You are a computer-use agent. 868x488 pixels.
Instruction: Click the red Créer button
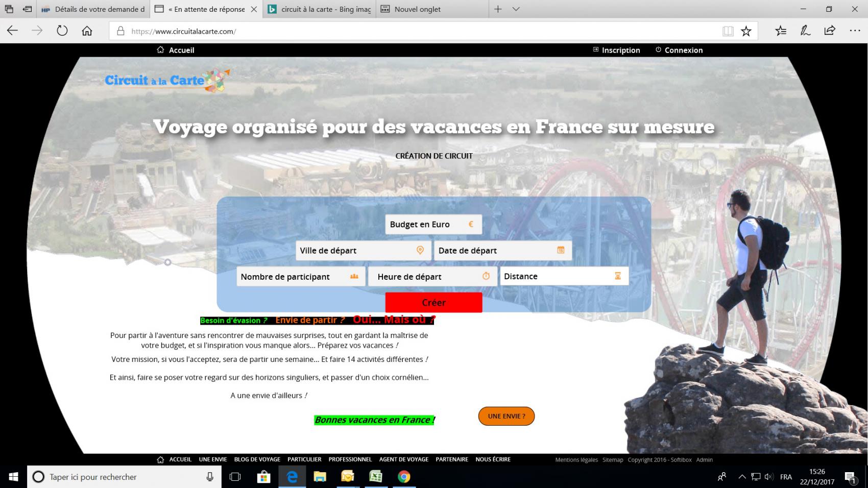coord(433,302)
